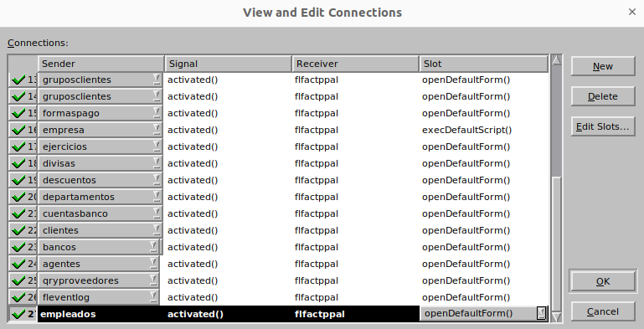Expand the clientes sender combo box

[157, 230]
